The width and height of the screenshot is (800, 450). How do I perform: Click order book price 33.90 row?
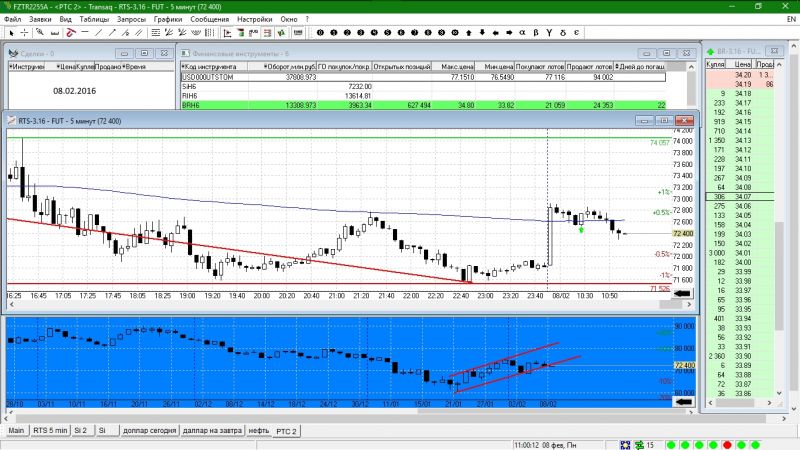click(740, 356)
